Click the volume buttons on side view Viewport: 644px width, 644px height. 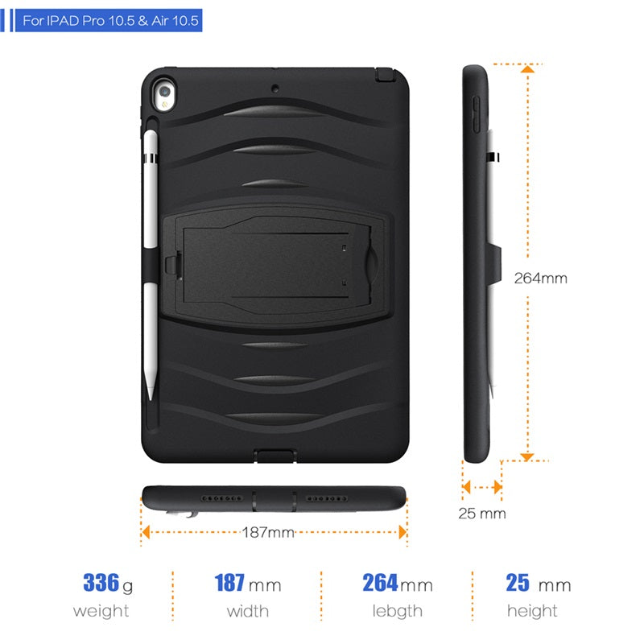tap(477, 114)
